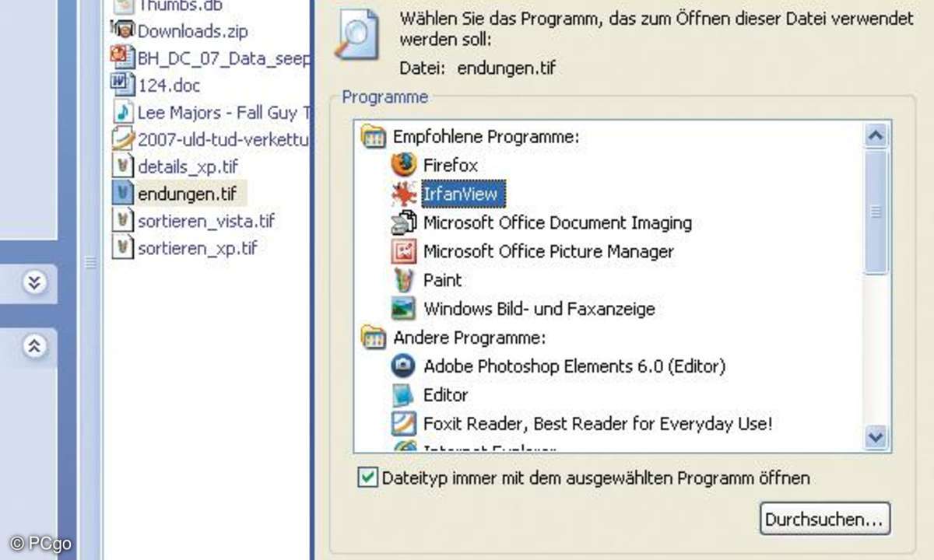This screenshot has width=934, height=560.
Task: Click the icon beside details_xp.tif
Action: (123, 166)
